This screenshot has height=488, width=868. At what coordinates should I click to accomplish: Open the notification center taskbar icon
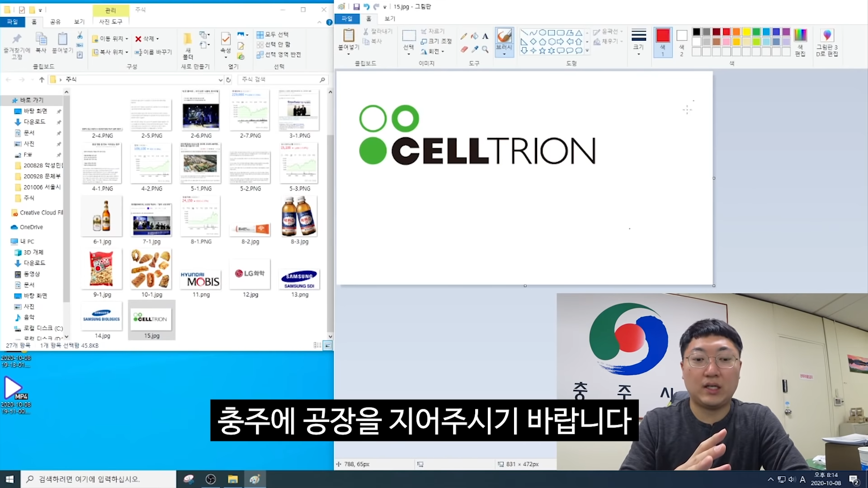tap(854, 479)
